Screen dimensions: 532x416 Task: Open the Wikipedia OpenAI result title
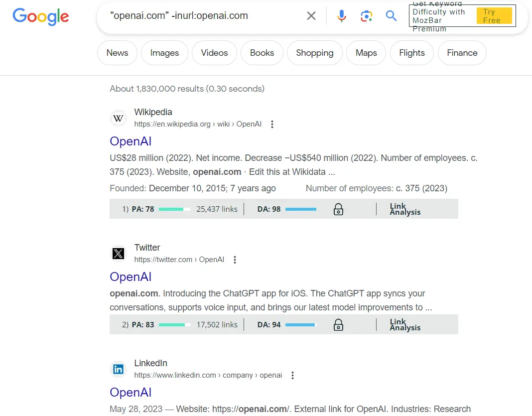(x=131, y=141)
